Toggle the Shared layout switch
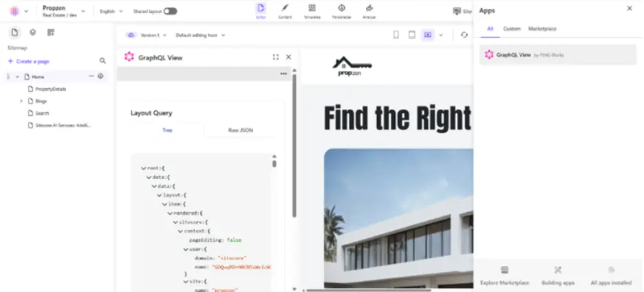Image resolution: width=644 pixels, height=292 pixels. (x=170, y=12)
